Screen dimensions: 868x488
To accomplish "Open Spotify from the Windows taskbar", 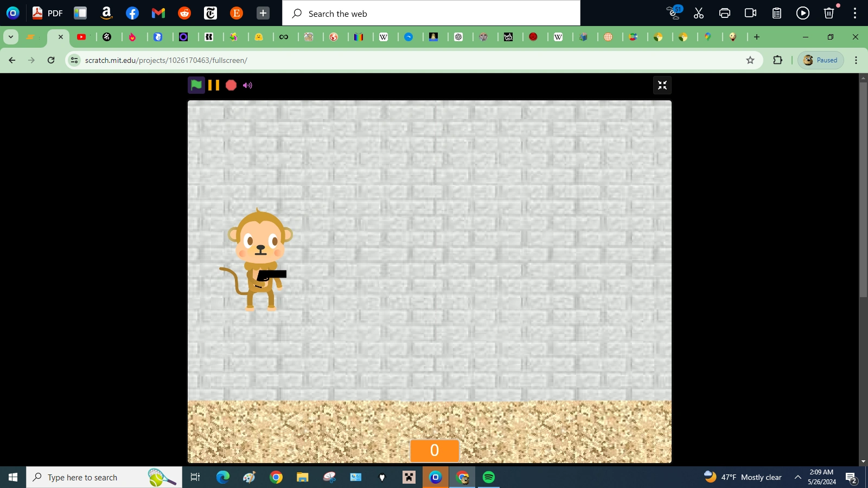I will (x=489, y=477).
